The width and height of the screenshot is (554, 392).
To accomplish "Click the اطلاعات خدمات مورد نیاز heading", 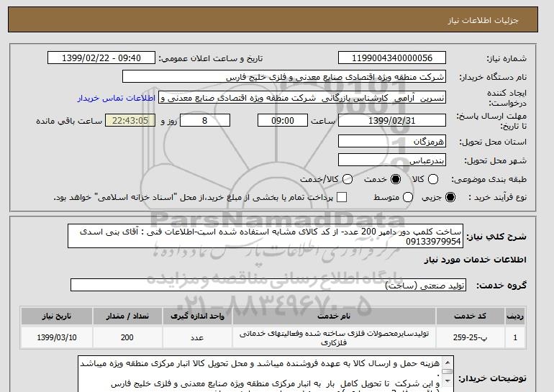I will [x=475, y=260].
